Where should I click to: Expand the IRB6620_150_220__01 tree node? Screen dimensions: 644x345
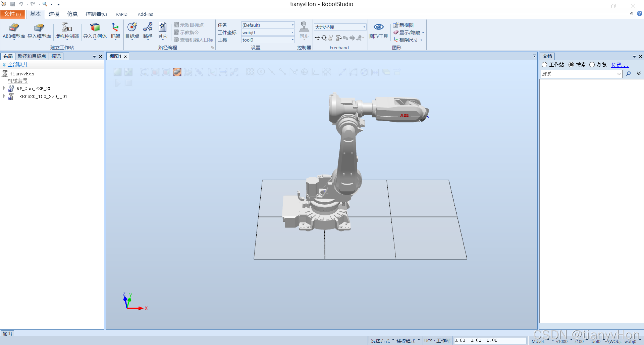pyautogui.click(x=4, y=96)
